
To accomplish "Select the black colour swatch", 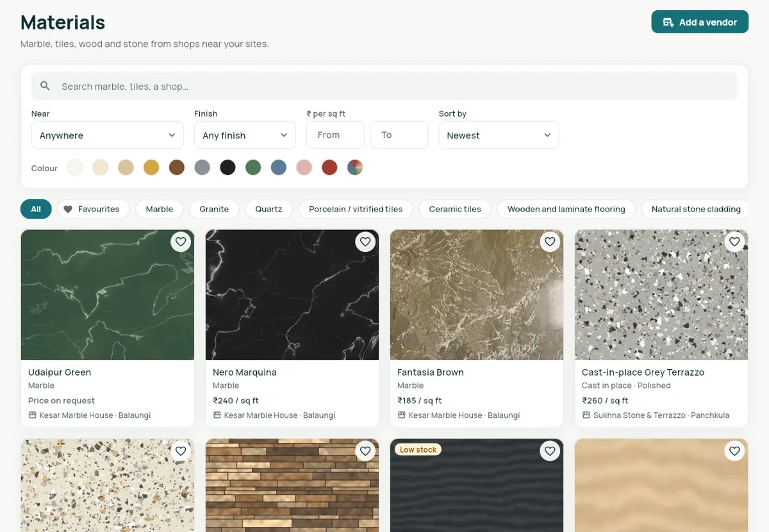I will (x=227, y=168).
